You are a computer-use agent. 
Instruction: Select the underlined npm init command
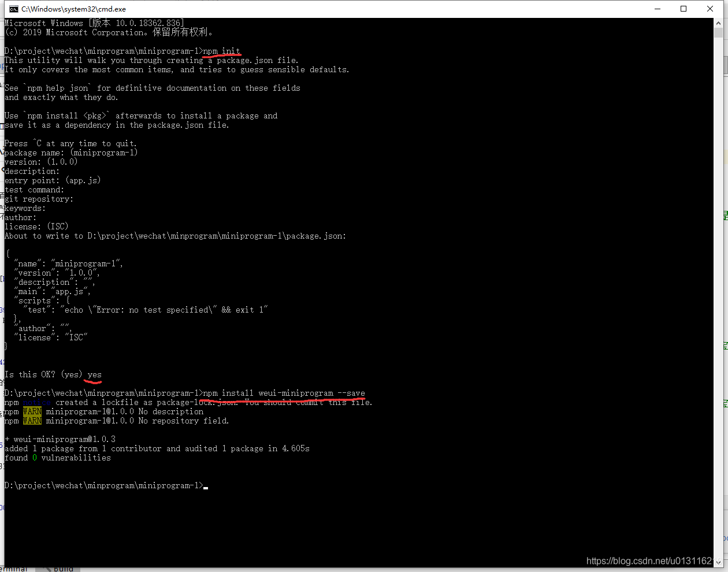tap(220, 50)
